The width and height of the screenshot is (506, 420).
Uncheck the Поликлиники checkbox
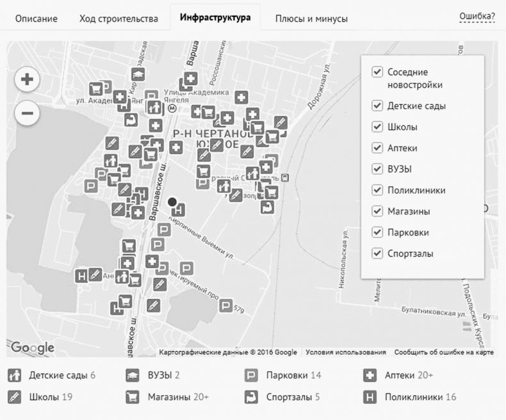coord(377,190)
